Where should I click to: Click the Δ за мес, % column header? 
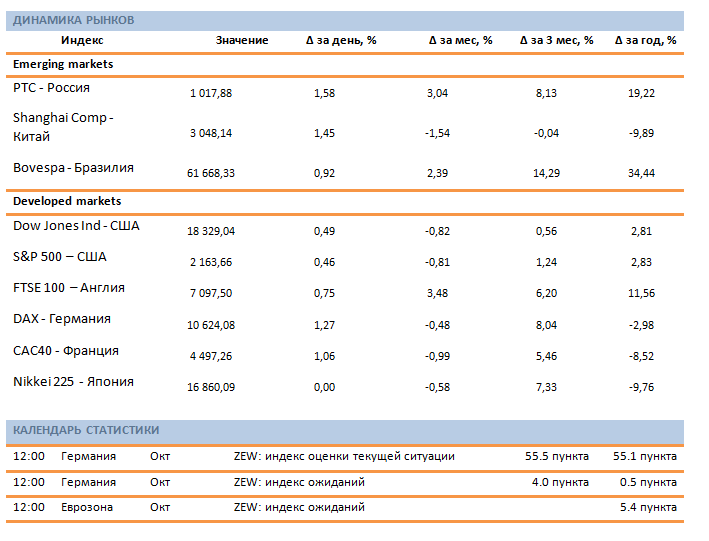(460, 40)
